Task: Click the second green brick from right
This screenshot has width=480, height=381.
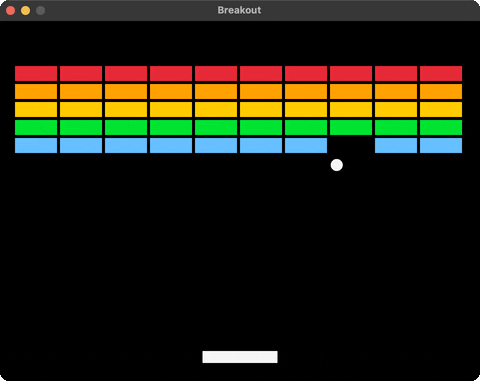Action: coord(396,127)
